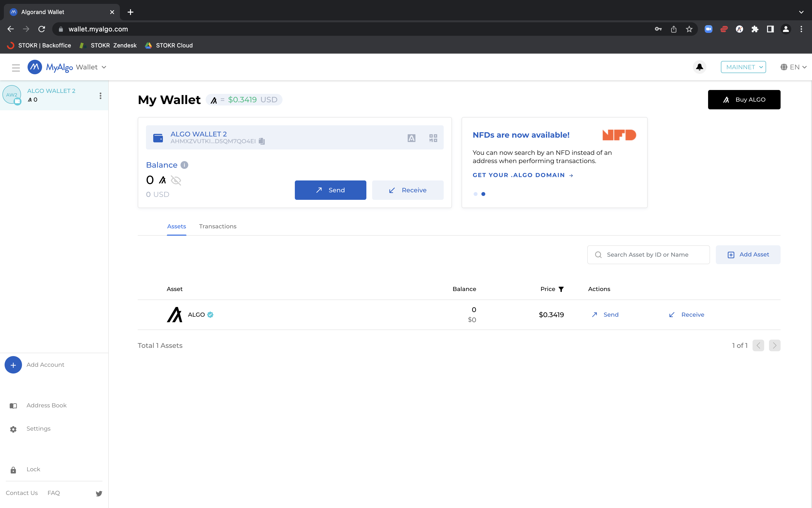Focus the Search Asset by ID field
The image size is (812, 508).
648,255
